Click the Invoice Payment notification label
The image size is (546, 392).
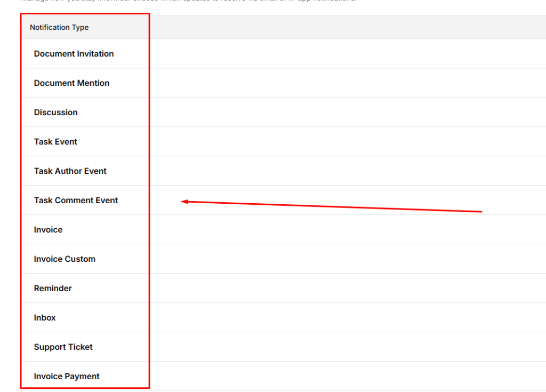click(x=67, y=377)
